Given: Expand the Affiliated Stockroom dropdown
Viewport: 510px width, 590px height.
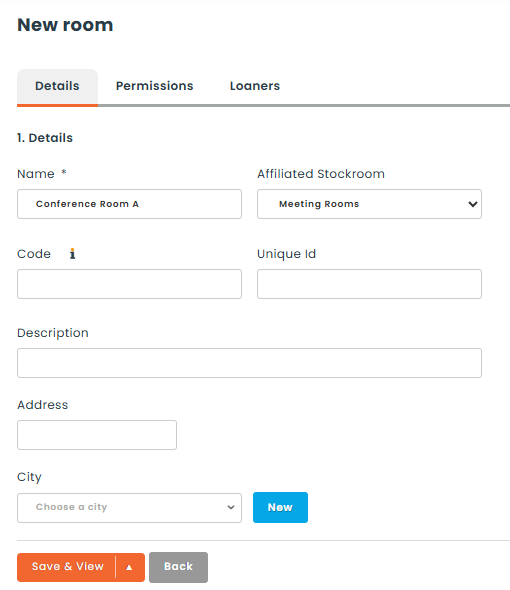Looking at the screenshot, I should [x=369, y=204].
